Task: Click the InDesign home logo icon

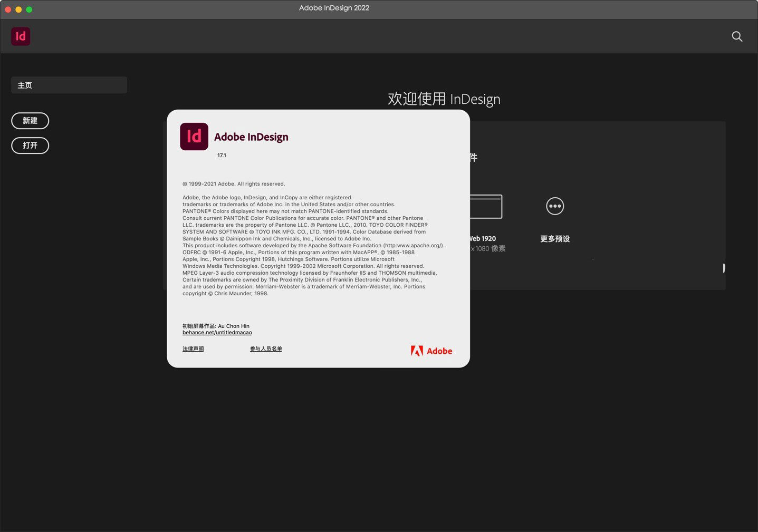Action: 21,36
